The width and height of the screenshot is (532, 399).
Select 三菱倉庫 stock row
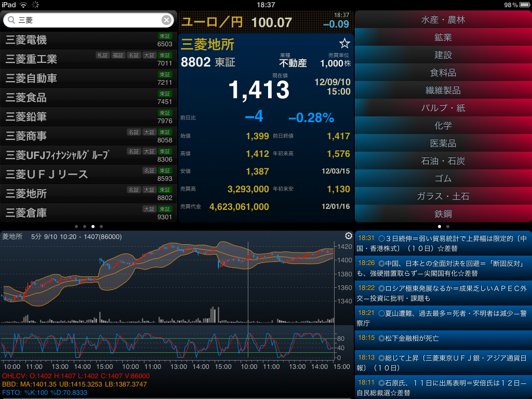click(88, 212)
